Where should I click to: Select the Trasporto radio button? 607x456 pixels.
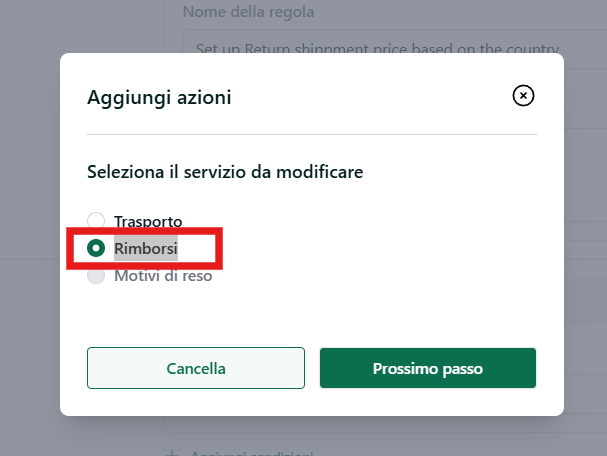96,221
